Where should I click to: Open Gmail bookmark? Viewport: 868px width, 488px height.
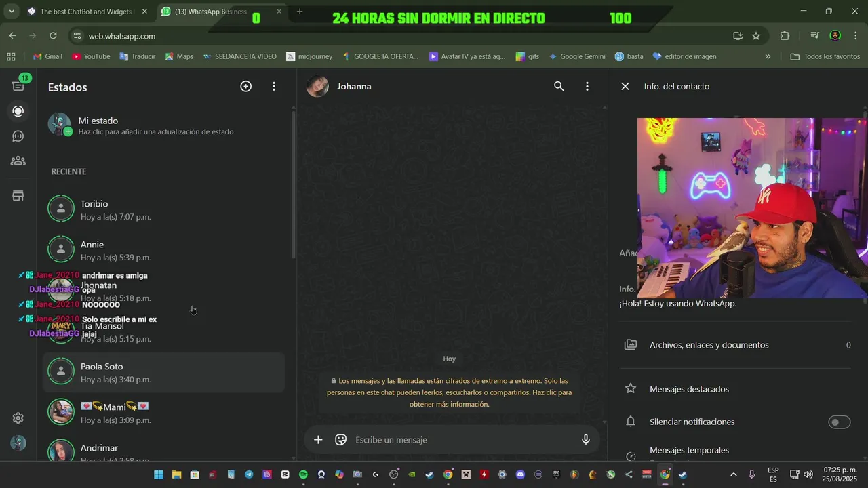(x=47, y=56)
